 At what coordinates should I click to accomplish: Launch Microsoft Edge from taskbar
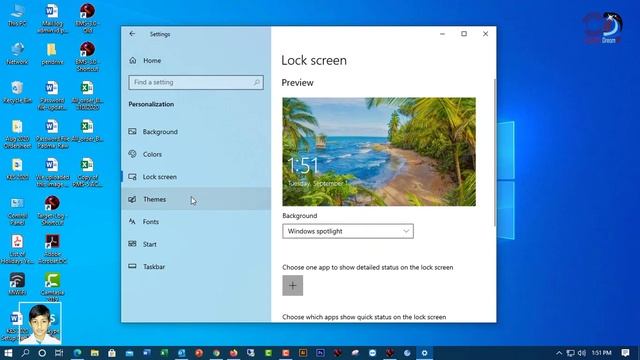(77, 353)
